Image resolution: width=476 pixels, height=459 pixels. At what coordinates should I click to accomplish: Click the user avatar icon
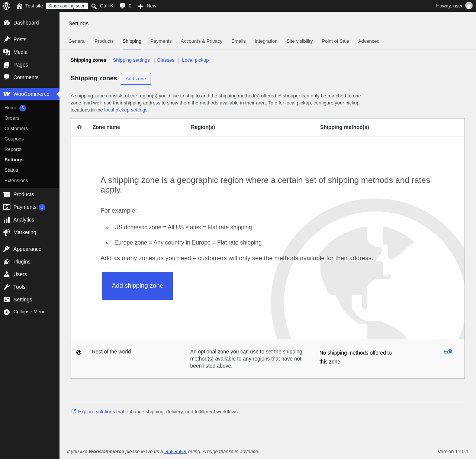[x=469, y=6]
